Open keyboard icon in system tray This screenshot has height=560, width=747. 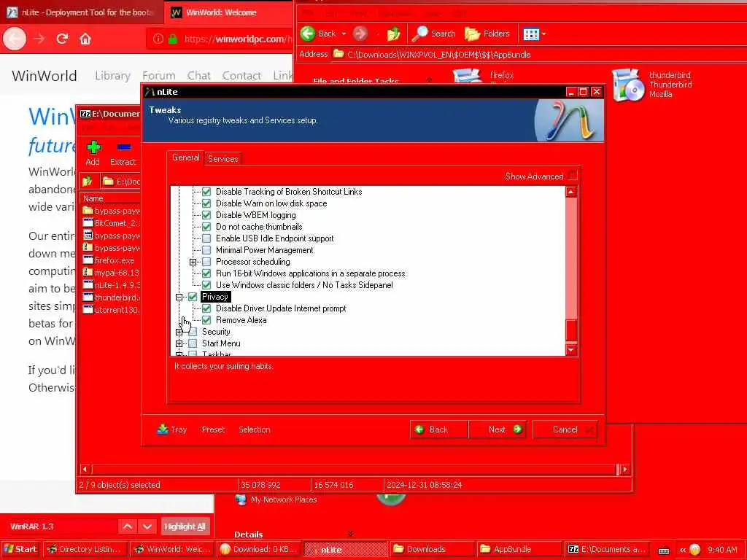(x=664, y=550)
